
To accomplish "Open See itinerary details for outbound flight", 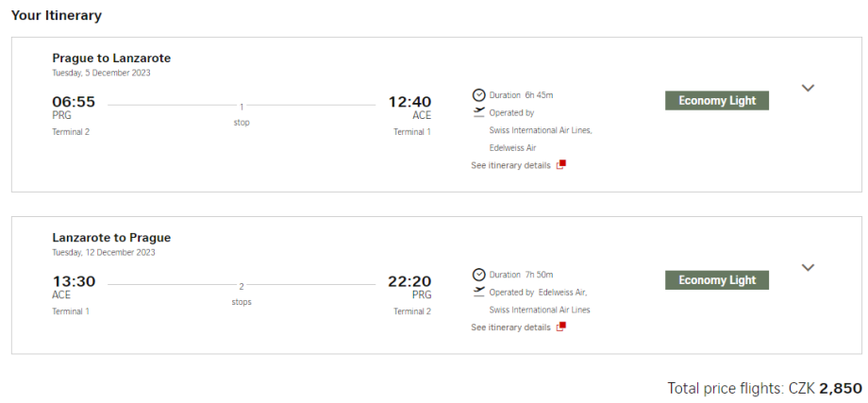I will point(510,165).
